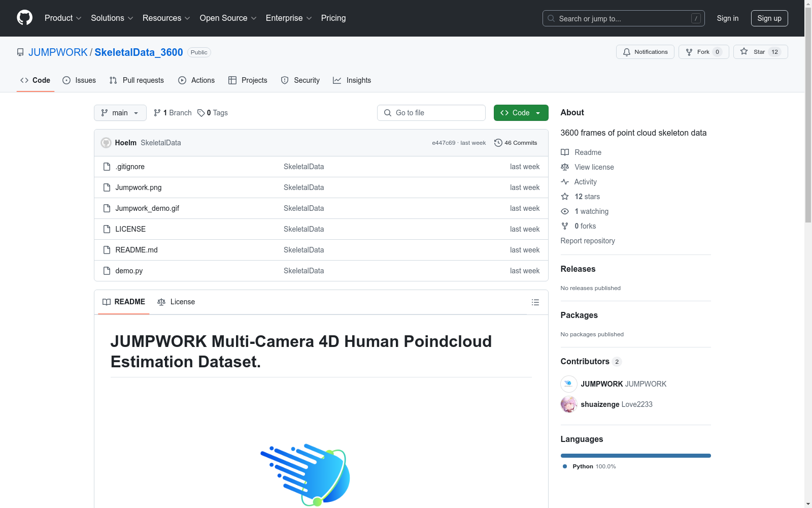
Task: Open the demo.py file
Action: (x=129, y=271)
